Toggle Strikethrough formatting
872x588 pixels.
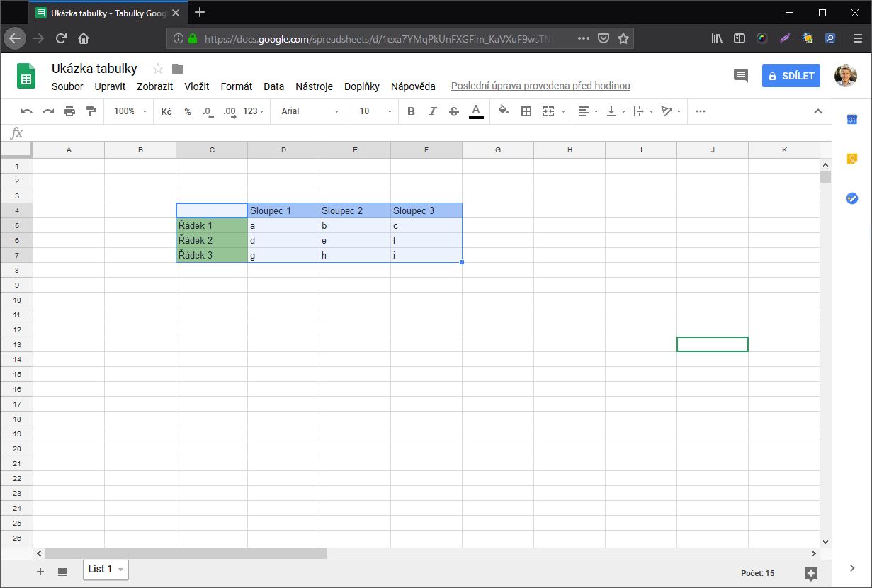point(454,111)
